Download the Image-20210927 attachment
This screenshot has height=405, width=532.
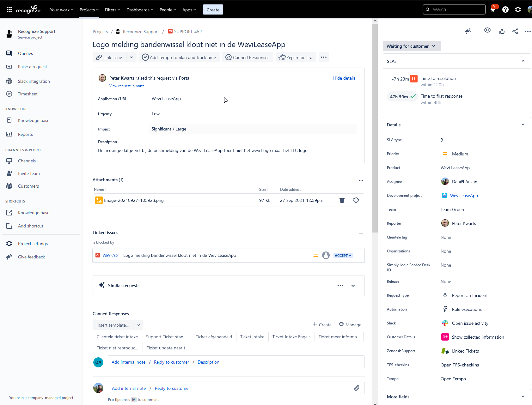pyautogui.click(x=356, y=200)
